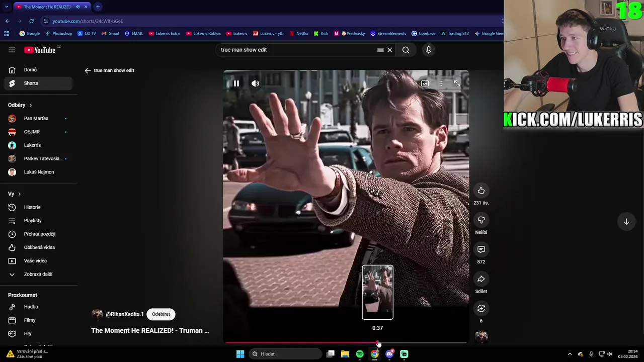The width and height of the screenshot is (644, 362).
Task: Open Přehrát později list
Action: click(x=38, y=234)
